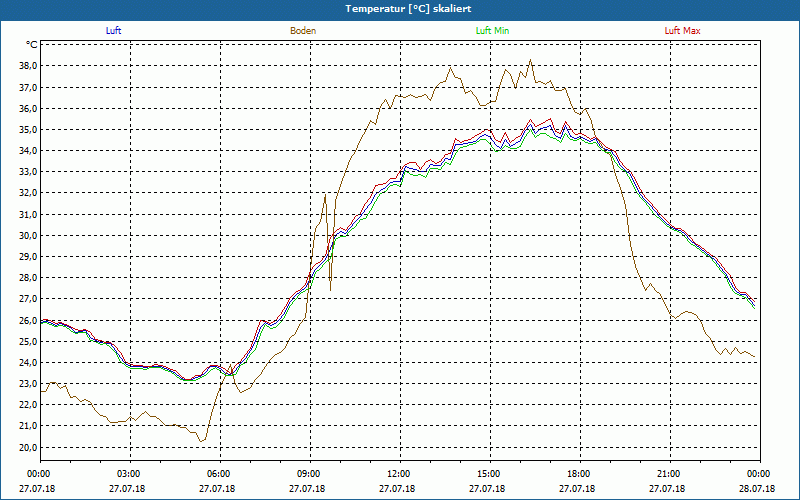
Task: Click the 20,0 y-axis value
Action: [28, 447]
